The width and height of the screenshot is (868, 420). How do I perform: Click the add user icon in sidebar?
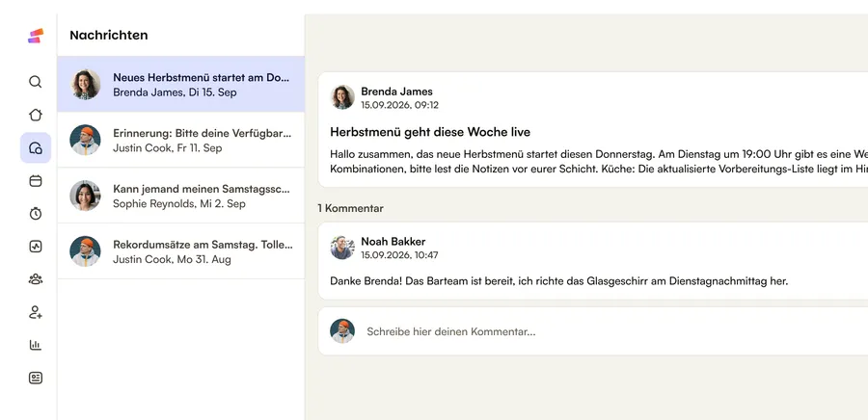click(36, 312)
